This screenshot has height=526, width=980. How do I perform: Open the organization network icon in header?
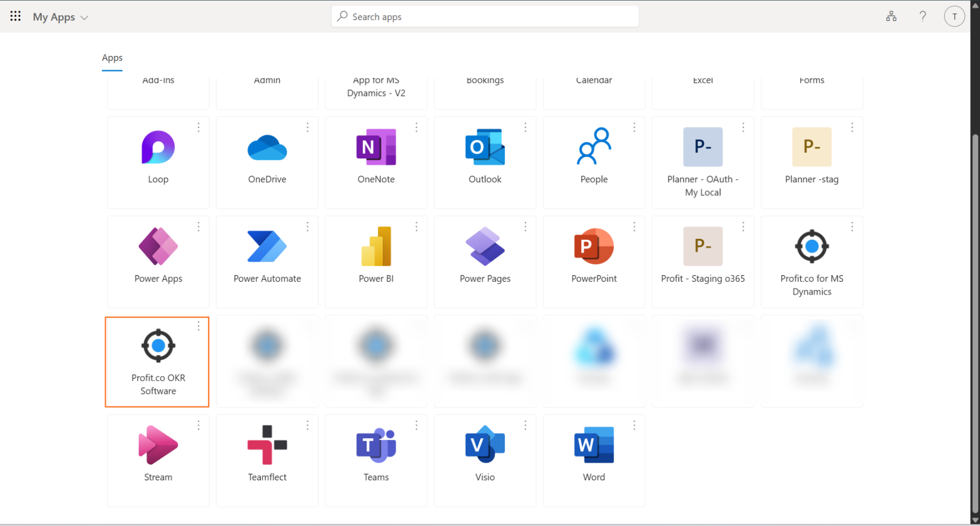(x=891, y=17)
